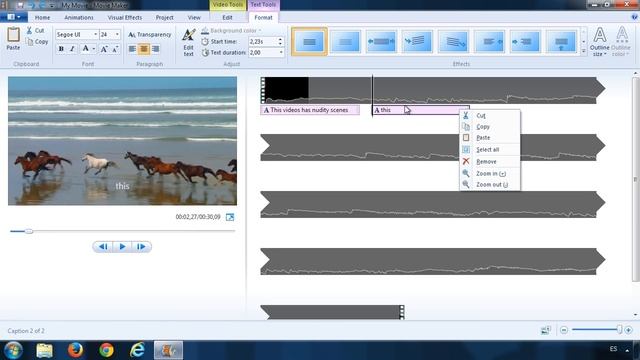Expand the Effects gallery more arrow
Screen dimensions: 640x360
tap(583, 51)
